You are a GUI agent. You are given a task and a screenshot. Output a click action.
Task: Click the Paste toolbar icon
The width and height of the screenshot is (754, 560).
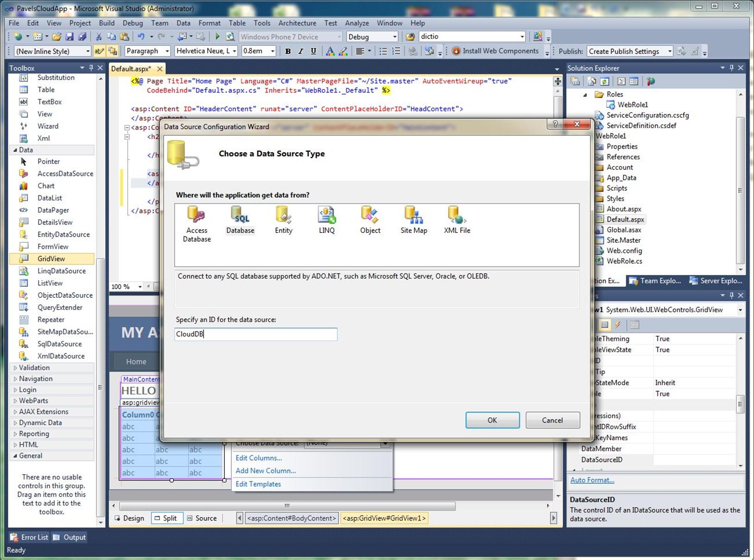pos(124,37)
